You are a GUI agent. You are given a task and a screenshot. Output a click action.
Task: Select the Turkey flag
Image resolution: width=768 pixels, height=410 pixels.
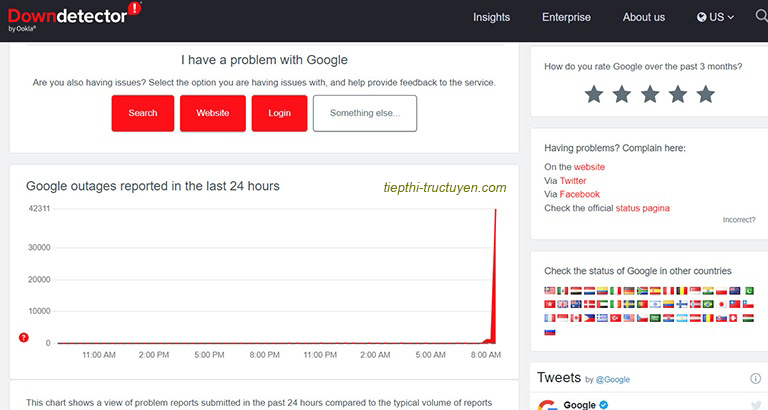pyautogui.click(x=615, y=318)
